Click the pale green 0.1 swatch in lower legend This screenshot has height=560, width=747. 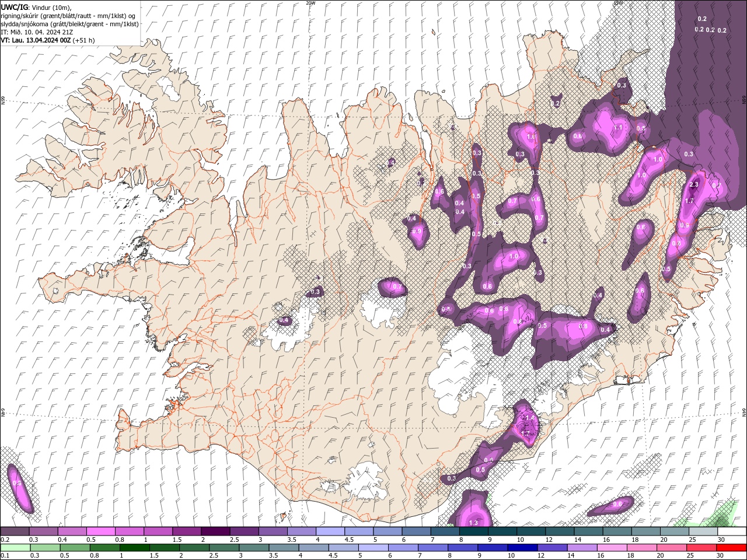pos(16,548)
